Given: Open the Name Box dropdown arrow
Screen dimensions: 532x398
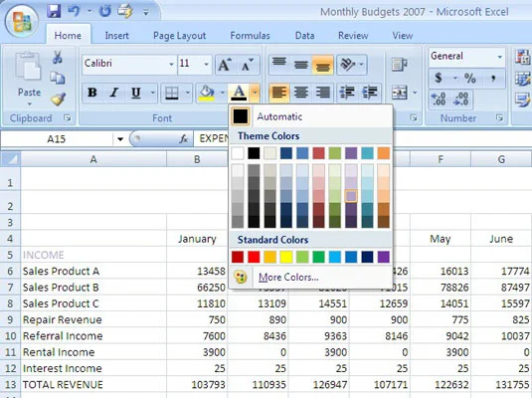Looking at the screenshot, I should [120, 139].
